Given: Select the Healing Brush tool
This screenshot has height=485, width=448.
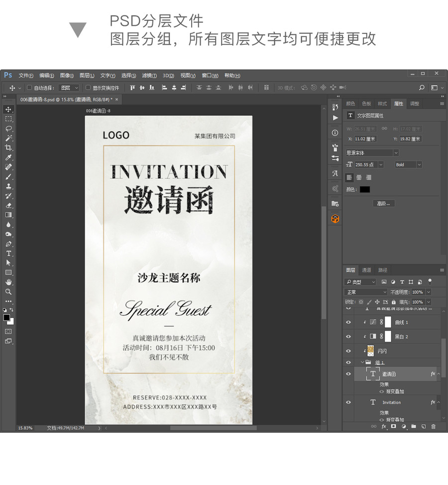Looking at the screenshot, I should [x=8, y=167].
